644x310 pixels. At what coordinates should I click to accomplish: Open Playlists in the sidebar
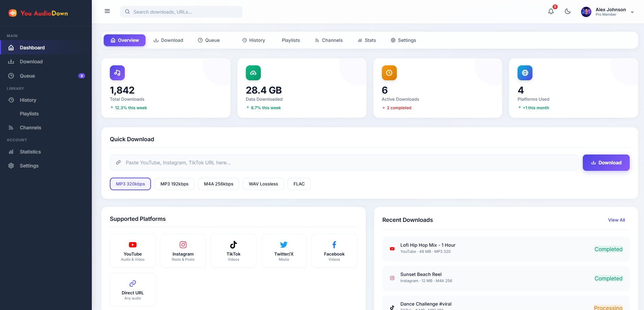(x=46, y=114)
